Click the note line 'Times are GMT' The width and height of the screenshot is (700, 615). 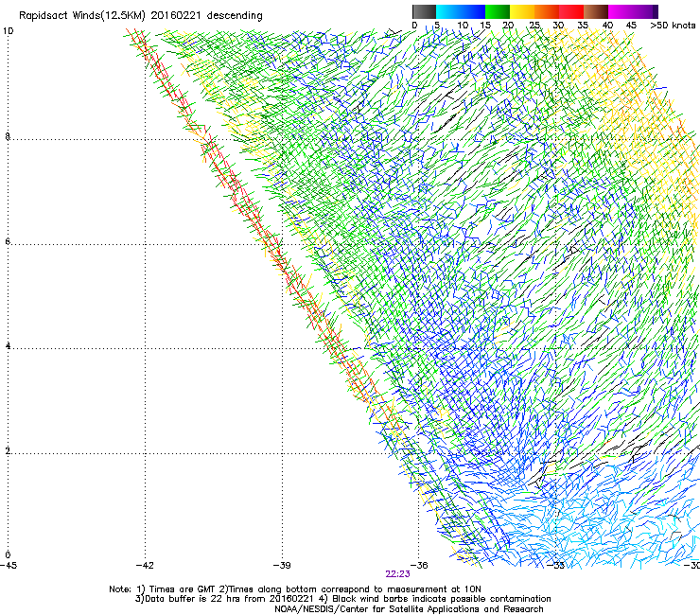[183, 589]
